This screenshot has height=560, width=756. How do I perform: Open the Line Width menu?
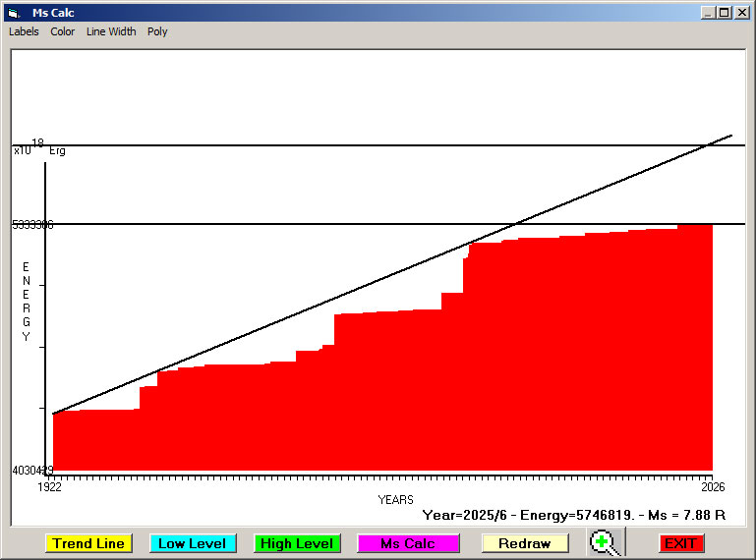click(x=111, y=31)
